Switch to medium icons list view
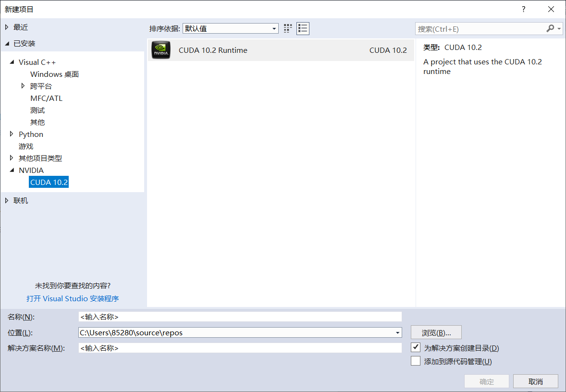 point(303,28)
